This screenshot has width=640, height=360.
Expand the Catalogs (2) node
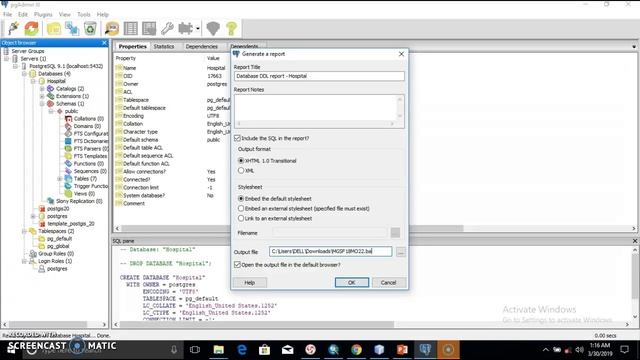[x=42, y=89]
